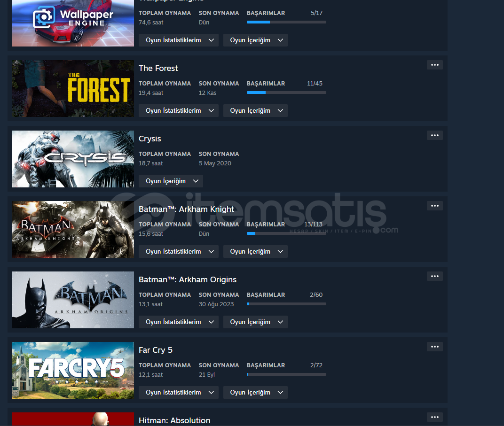Expand Oyun İstatistiklerim for Far Cry 5
This screenshot has height=426, width=504.
pyautogui.click(x=178, y=392)
